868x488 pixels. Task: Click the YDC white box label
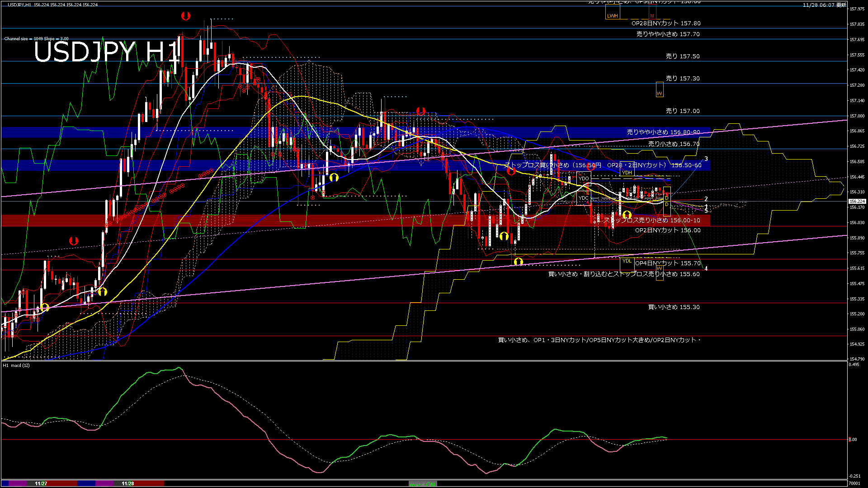click(584, 198)
